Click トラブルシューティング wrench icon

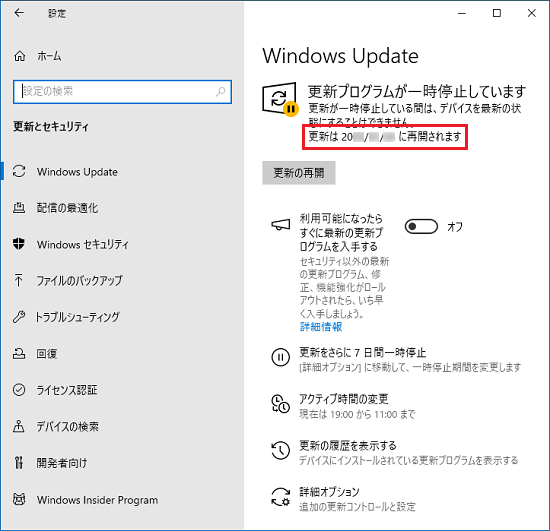coord(19,317)
